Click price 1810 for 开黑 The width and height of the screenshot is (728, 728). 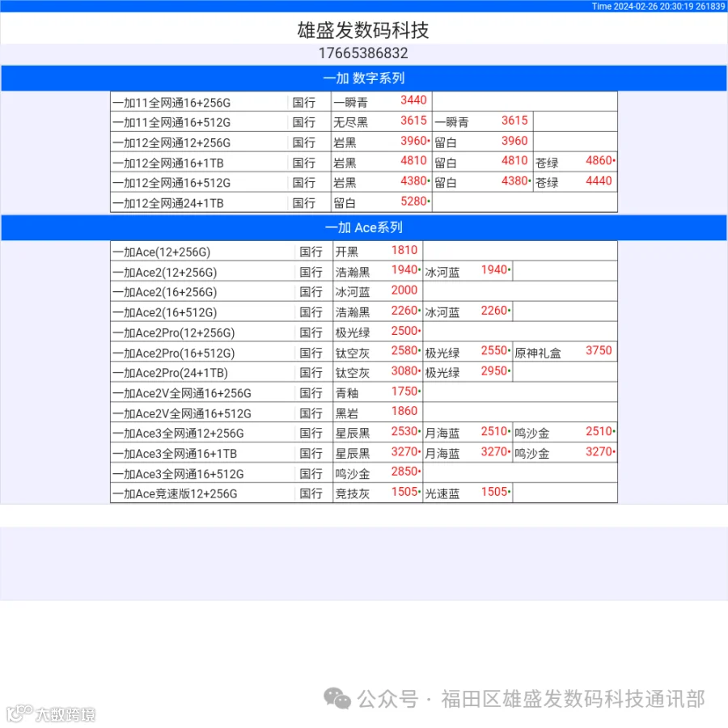[404, 250]
